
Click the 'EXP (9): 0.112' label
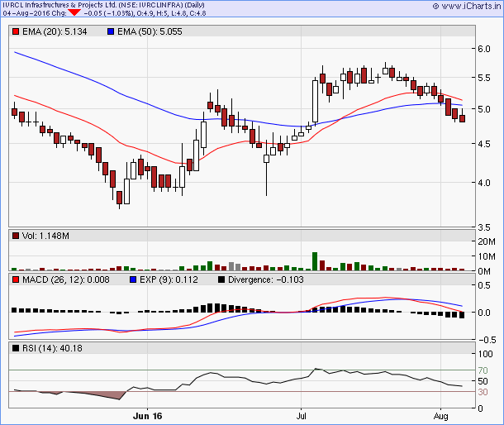pos(169,279)
